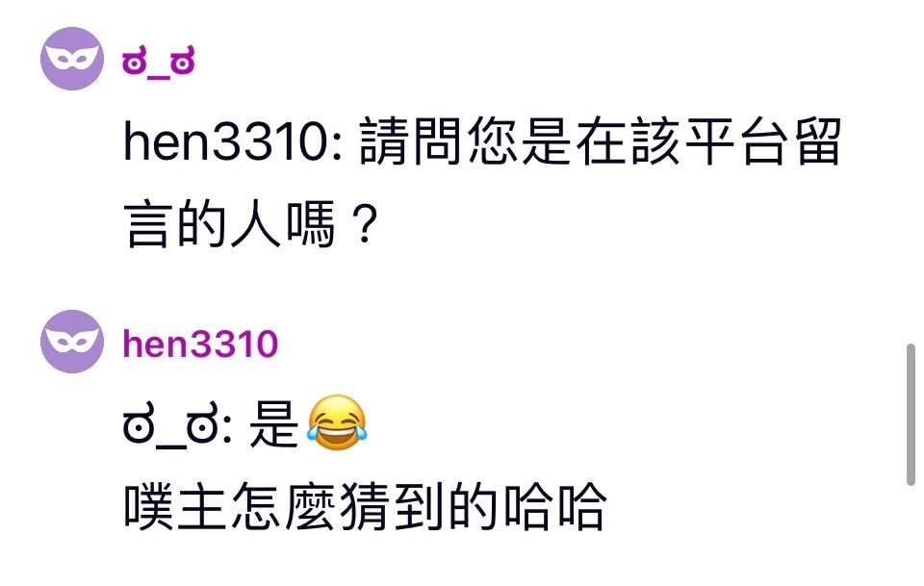Click the scrollbar track below the thumb

tap(911, 536)
